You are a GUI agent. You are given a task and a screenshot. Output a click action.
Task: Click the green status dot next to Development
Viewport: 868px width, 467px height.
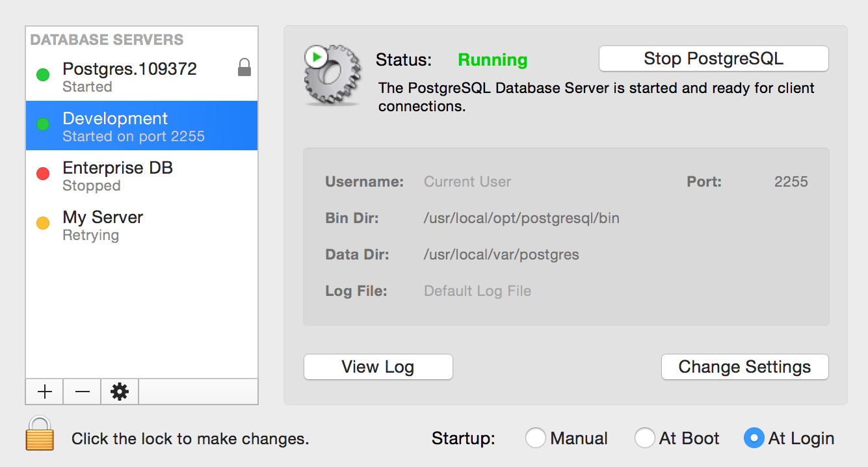click(x=42, y=124)
